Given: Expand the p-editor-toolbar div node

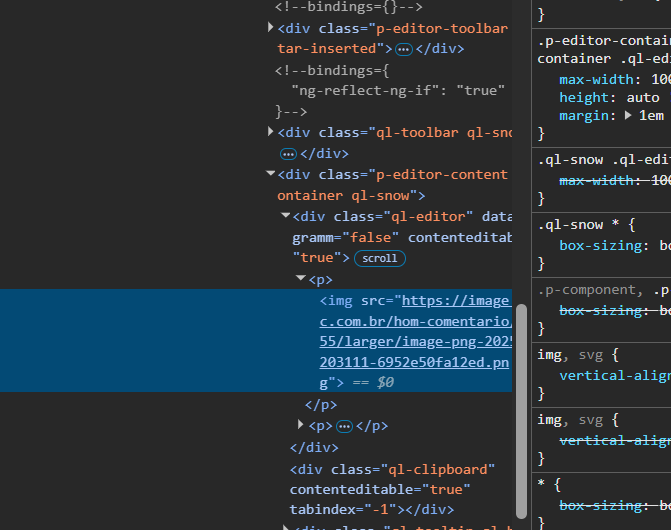Looking at the screenshot, I should 271,29.
